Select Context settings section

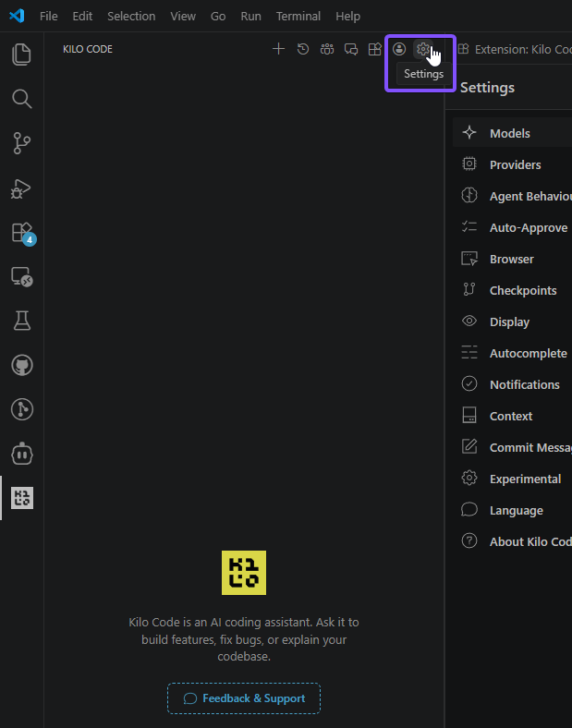click(x=513, y=416)
